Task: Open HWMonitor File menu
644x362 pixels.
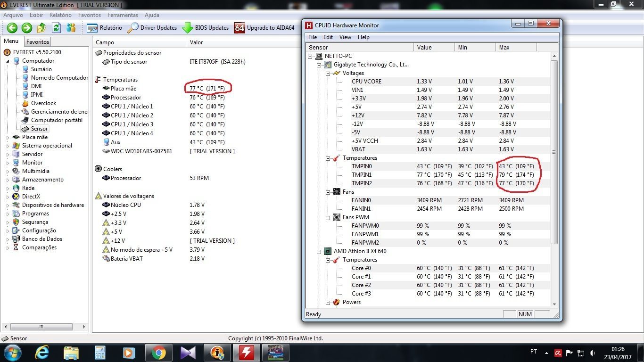Action: 313,37
